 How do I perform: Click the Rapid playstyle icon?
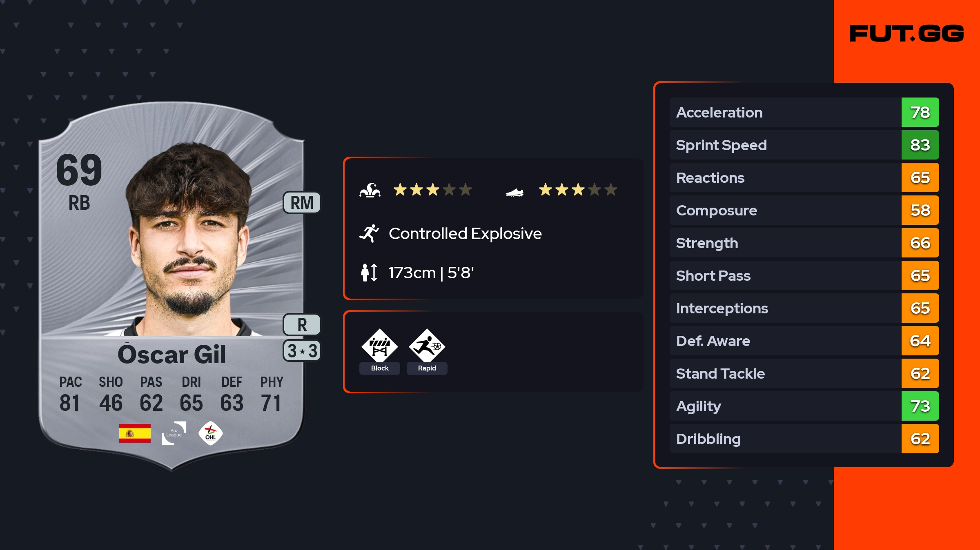pos(427,346)
